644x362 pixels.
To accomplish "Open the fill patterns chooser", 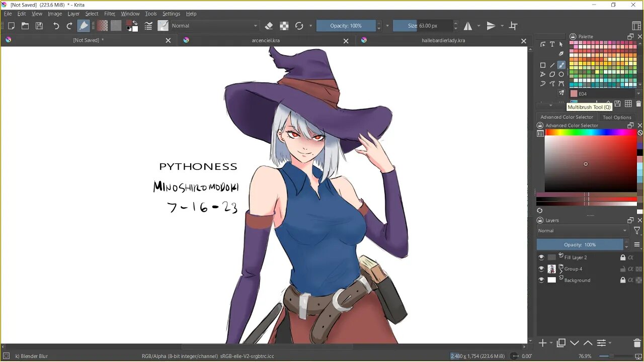I will (116, 26).
